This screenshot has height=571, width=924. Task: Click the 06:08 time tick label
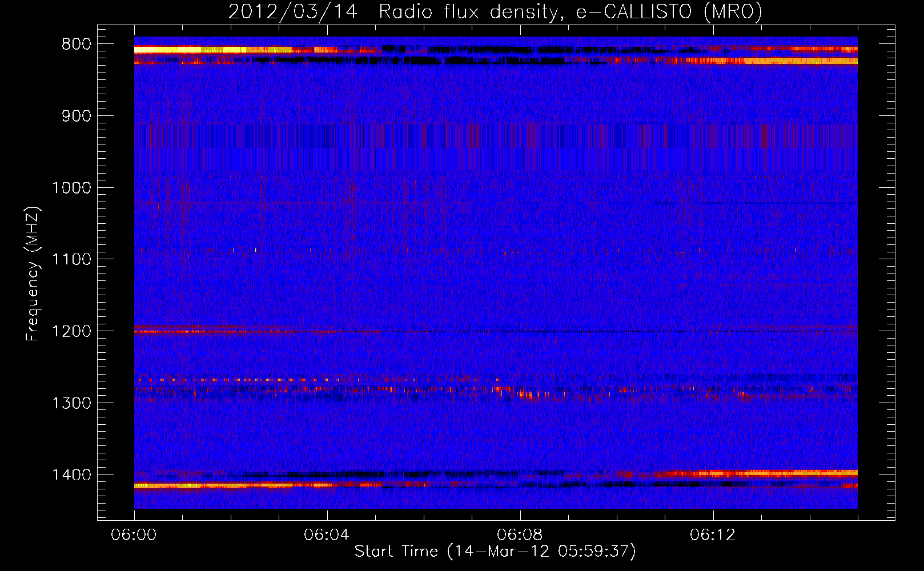520,535
